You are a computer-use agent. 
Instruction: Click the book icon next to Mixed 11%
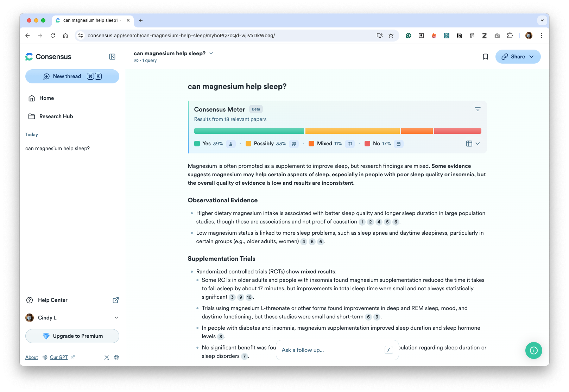coord(349,144)
